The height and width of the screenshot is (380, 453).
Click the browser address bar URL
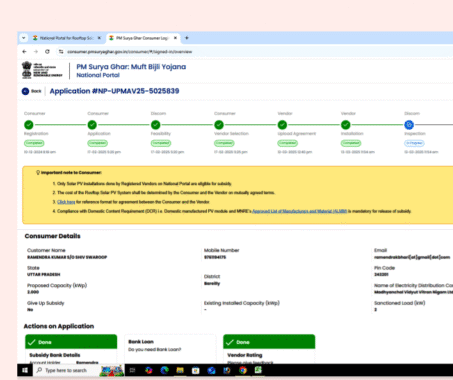click(130, 52)
